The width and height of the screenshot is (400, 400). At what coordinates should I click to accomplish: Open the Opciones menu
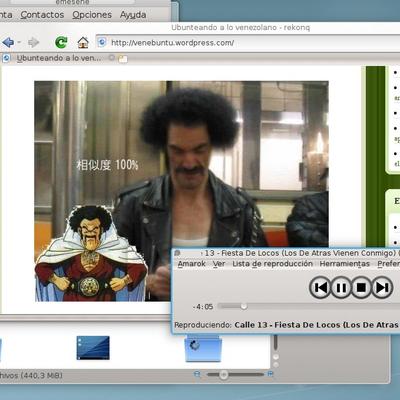click(x=92, y=15)
